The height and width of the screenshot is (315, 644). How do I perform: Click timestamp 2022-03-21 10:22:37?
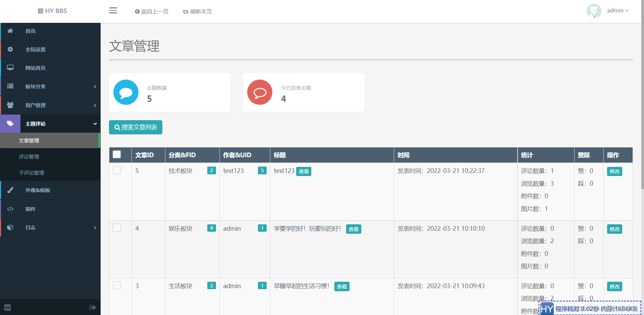455,171
